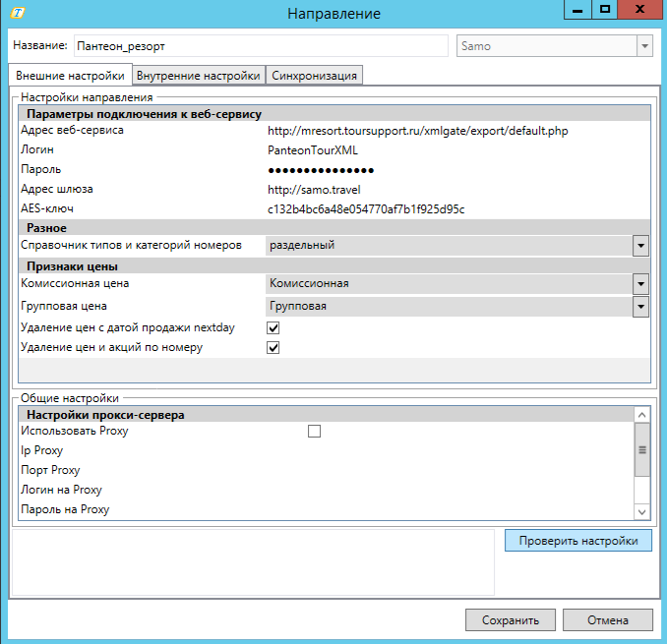Maximize the Направление window

point(605,9)
